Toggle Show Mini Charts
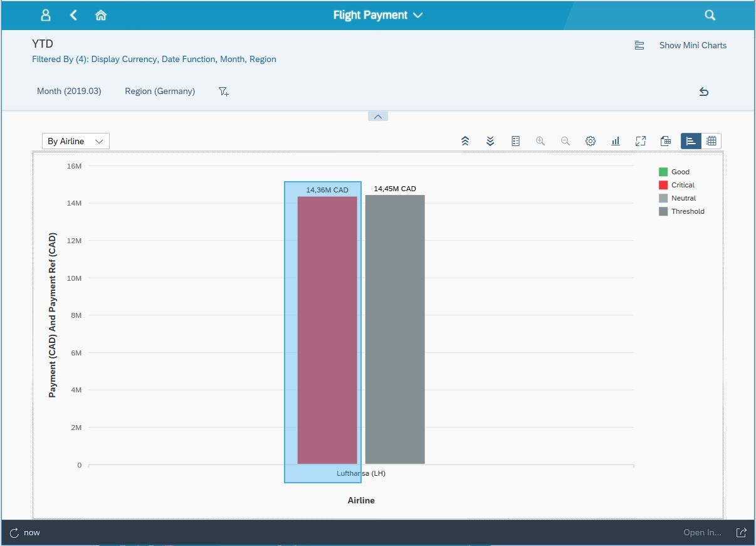This screenshot has height=546, width=756. point(692,45)
